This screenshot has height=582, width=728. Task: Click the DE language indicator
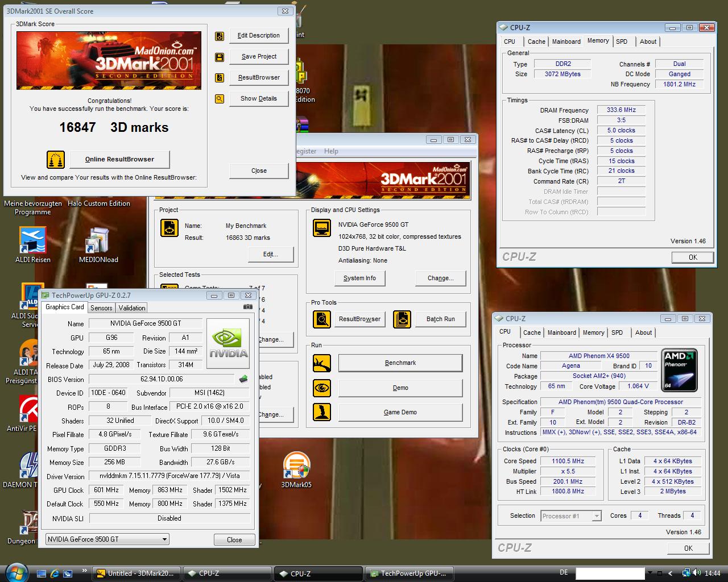(564, 573)
